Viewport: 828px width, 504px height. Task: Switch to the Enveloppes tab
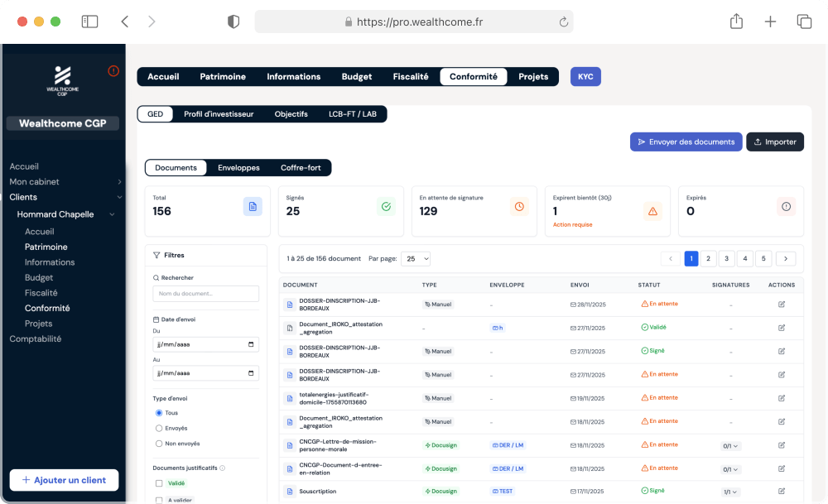click(238, 167)
